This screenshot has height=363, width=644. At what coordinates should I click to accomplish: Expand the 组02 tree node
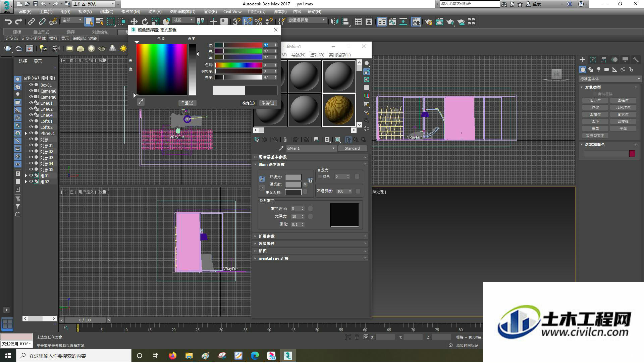[x=26, y=182]
